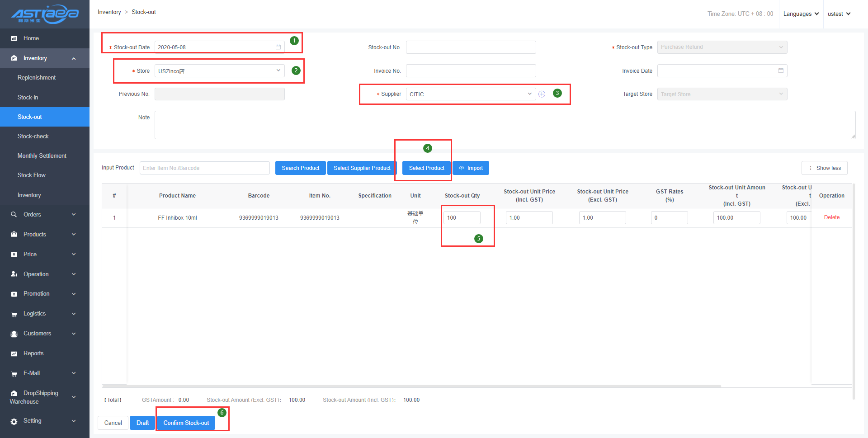This screenshot has height=438, width=868.
Task: Click the Orders search icon in sidebar
Action: click(14, 215)
